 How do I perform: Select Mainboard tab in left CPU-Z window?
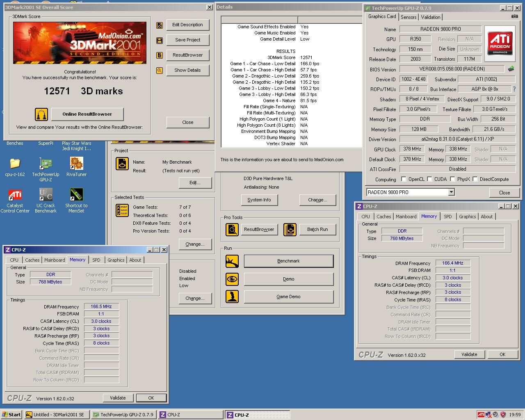(x=55, y=260)
